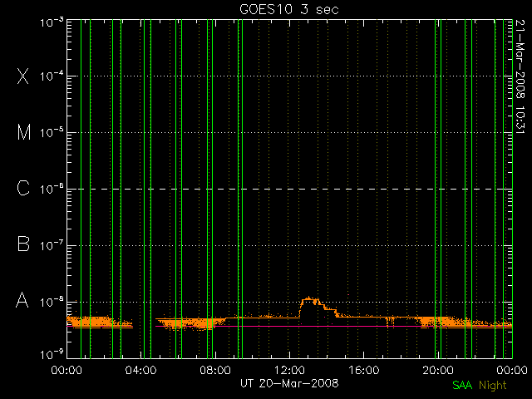Click the 10^-7 y-axis value
This screenshot has height=399, width=532.
click(52, 246)
